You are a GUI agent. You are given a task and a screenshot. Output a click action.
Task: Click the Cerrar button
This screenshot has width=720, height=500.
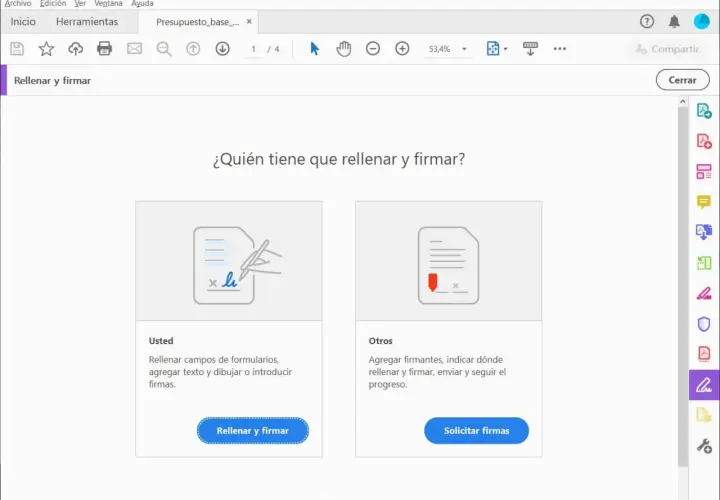click(x=682, y=80)
